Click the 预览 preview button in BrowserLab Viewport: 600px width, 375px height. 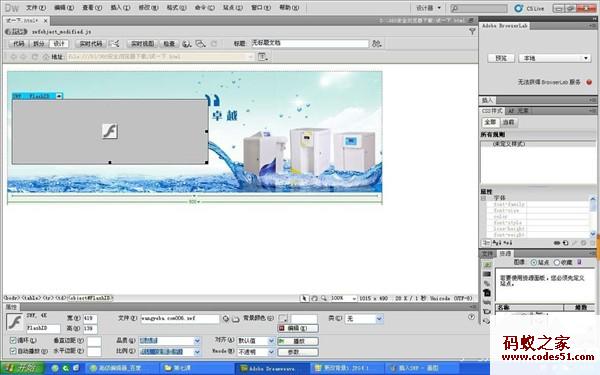501,58
